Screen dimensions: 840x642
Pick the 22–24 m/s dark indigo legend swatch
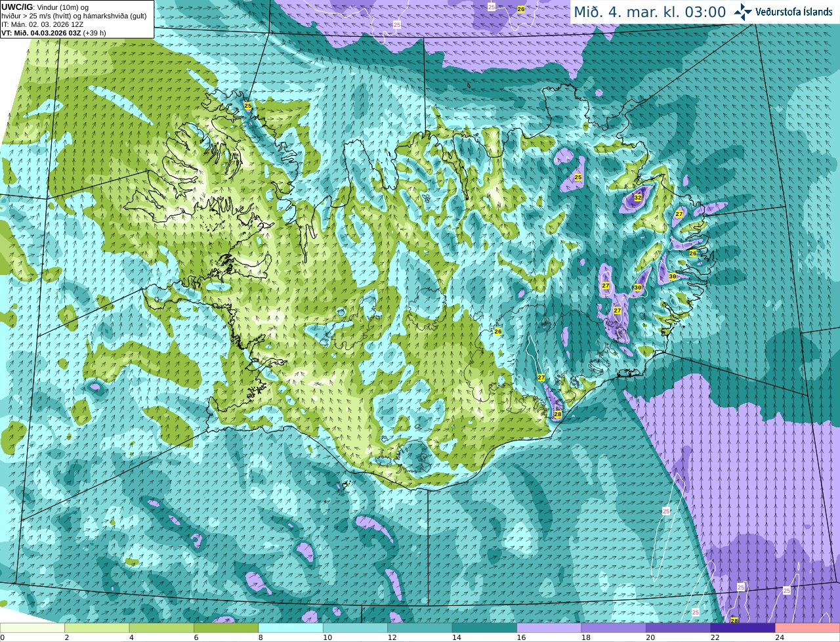point(743,628)
